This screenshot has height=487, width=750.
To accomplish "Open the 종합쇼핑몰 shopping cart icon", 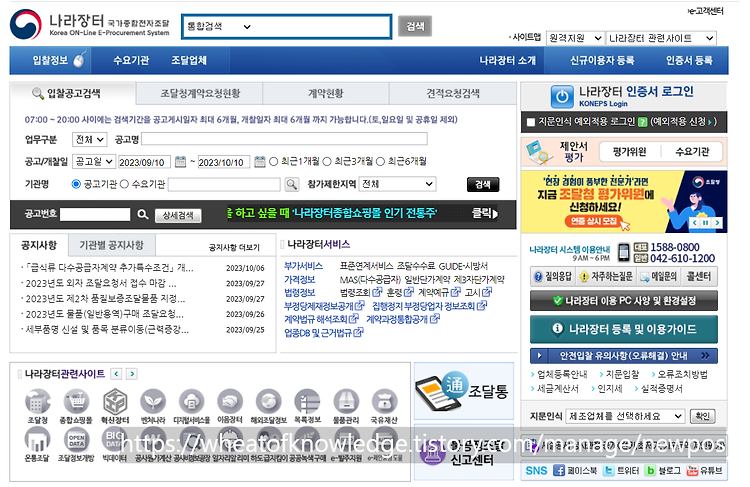I will point(76,401).
